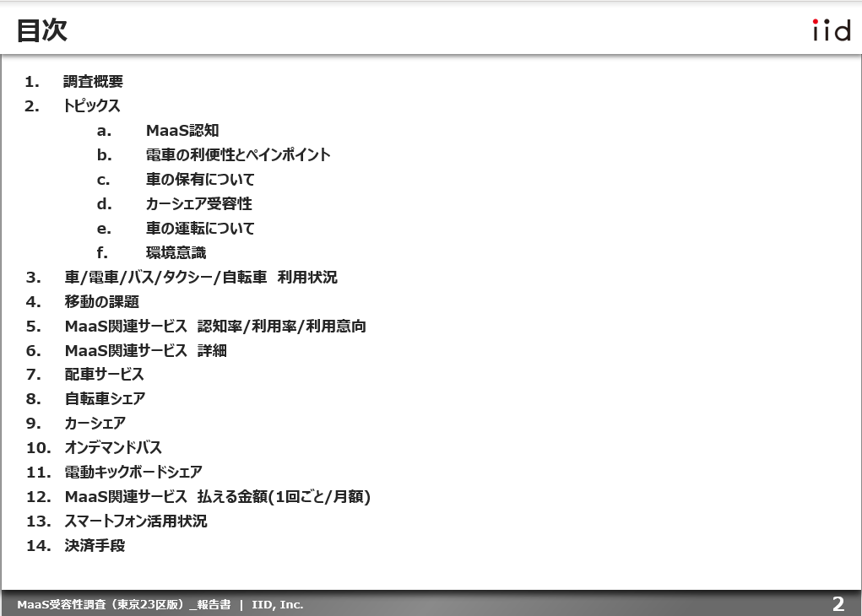The image size is (862, 616).
Task: Select sub-item 車の保有について
Action: pos(200,179)
